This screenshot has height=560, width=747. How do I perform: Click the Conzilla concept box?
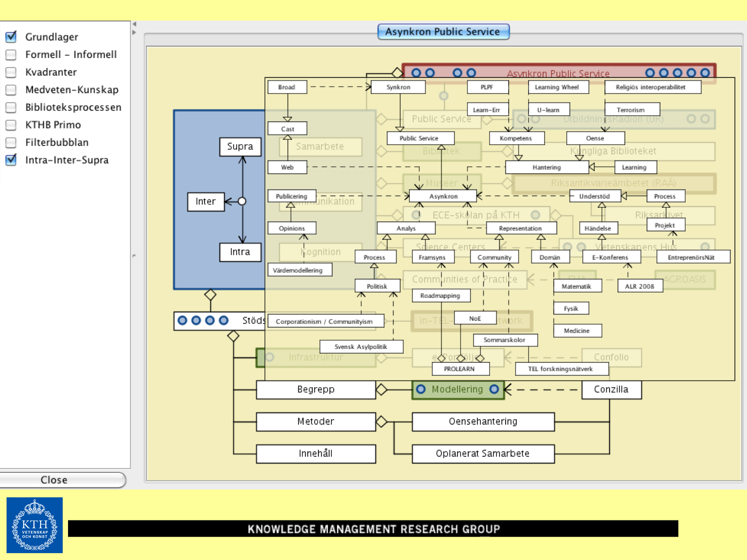tap(611, 389)
